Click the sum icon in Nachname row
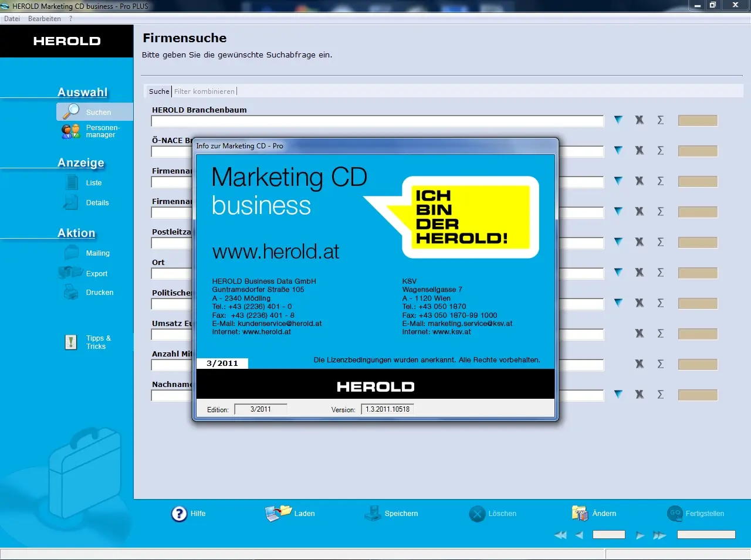This screenshot has height=560, width=751. pos(661,394)
